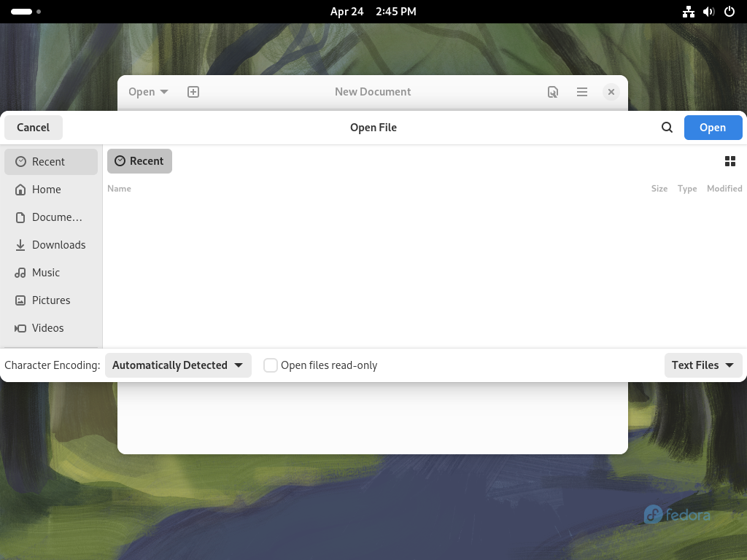747x560 pixels.
Task: Click the volume icon in top bar
Action: click(709, 12)
